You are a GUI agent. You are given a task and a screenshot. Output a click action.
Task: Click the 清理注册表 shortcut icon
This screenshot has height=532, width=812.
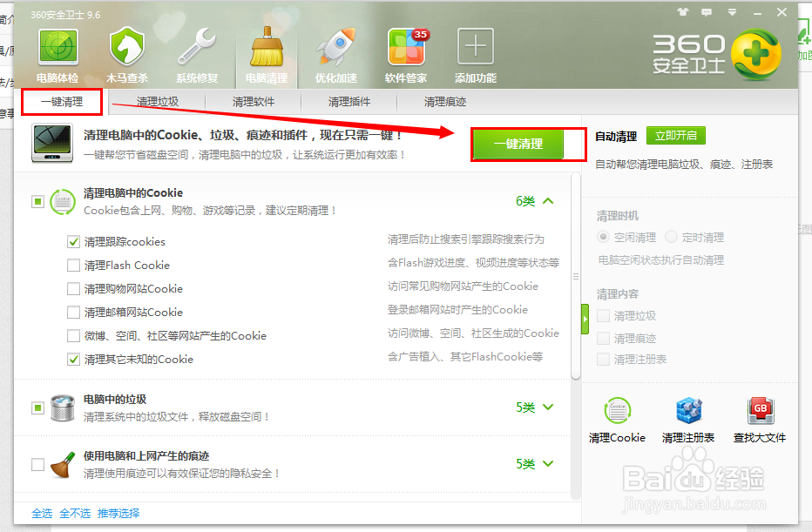[x=689, y=410]
